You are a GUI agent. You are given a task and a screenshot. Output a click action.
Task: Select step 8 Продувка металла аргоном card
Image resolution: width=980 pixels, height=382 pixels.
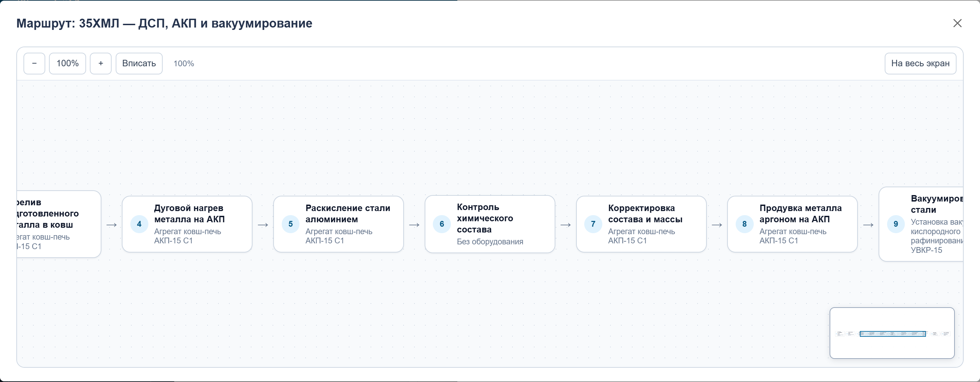coord(793,224)
